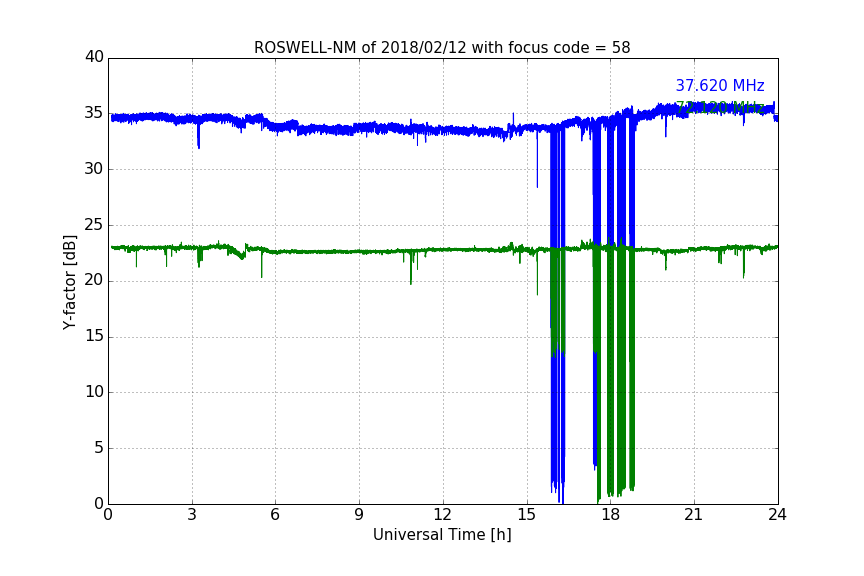This screenshot has height=576, width=864.
Task: Click x-axis tick label 9
Action: [359, 515]
